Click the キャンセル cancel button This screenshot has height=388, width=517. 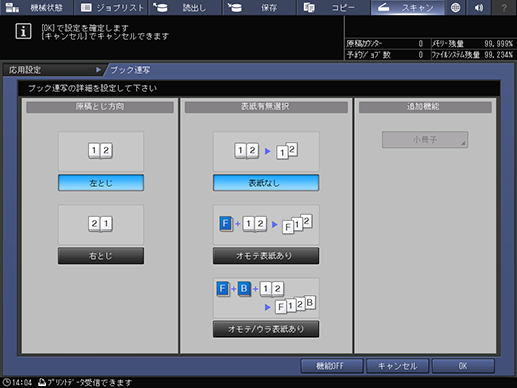[x=397, y=366]
